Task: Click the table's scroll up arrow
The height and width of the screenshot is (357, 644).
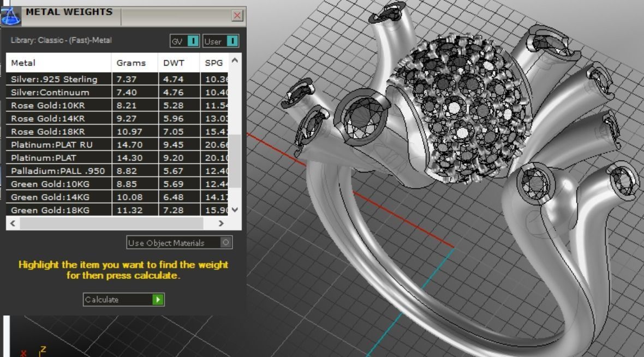Action: 235,61
